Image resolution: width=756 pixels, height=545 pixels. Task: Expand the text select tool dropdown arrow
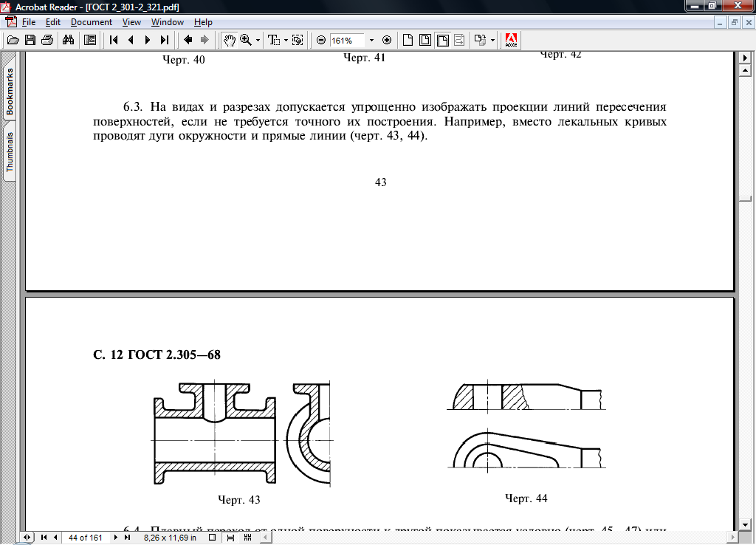(x=286, y=41)
